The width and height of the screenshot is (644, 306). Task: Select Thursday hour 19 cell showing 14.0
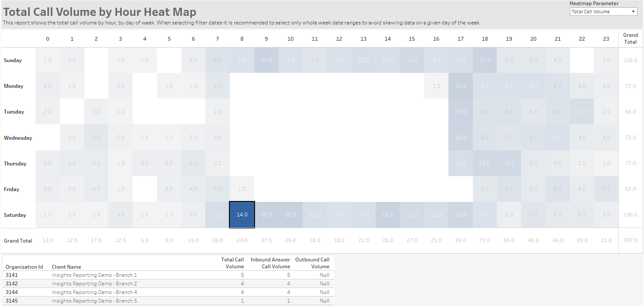pyautogui.click(x=509, y=163)
